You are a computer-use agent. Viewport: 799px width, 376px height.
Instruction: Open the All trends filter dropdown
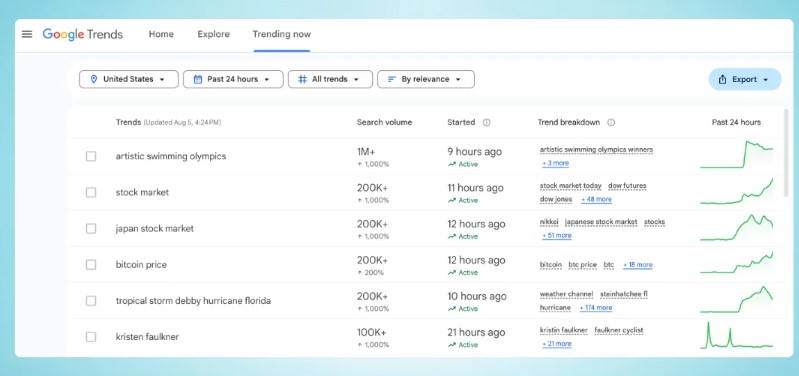tap(330, 79)
